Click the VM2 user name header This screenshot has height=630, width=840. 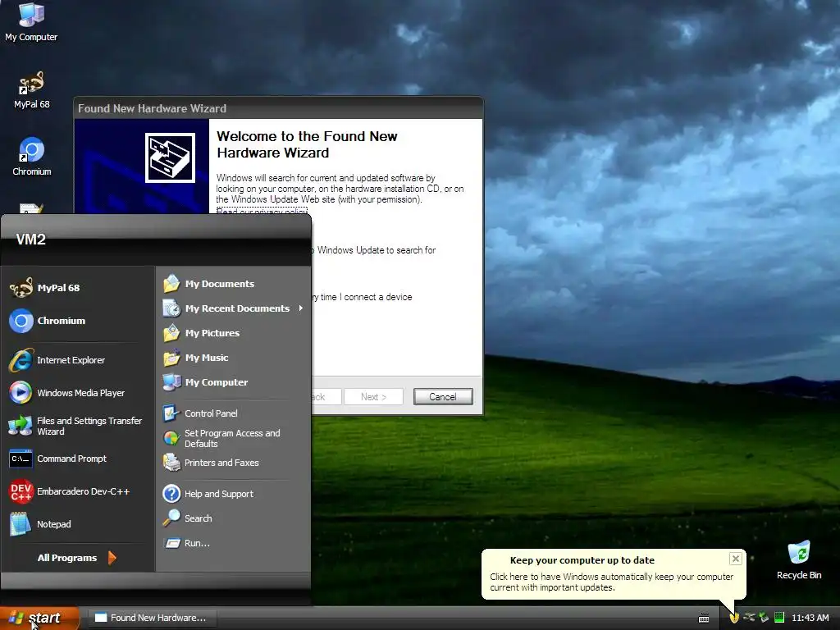pyautogui.click(x=30, y=240)
